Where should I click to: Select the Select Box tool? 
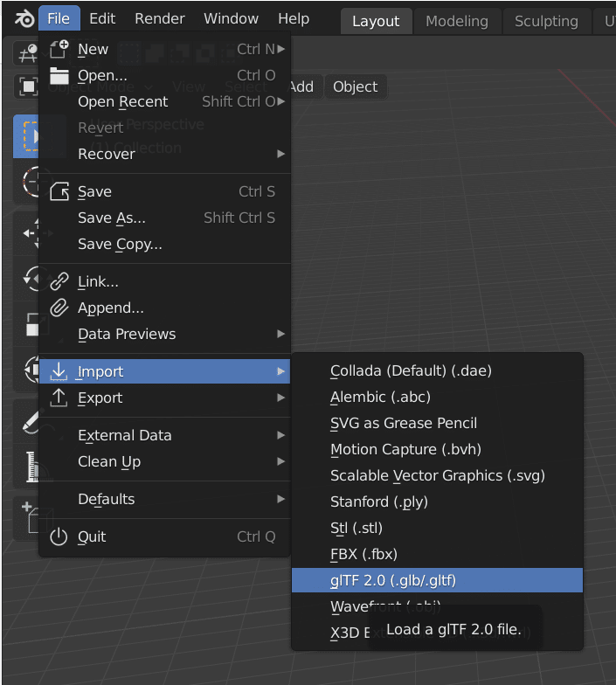[26, 136]
